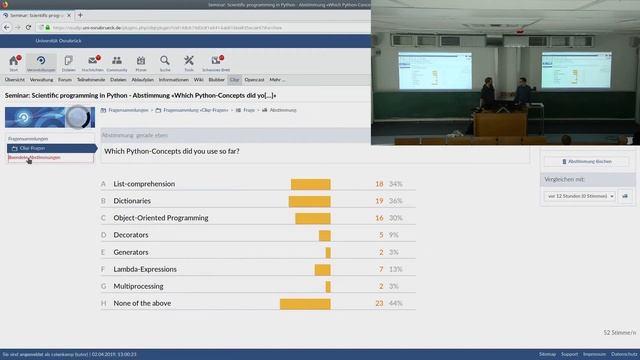Screen dimensions: 640x360
Task: Click the Support footer link
Action: [x=569, y=354]
